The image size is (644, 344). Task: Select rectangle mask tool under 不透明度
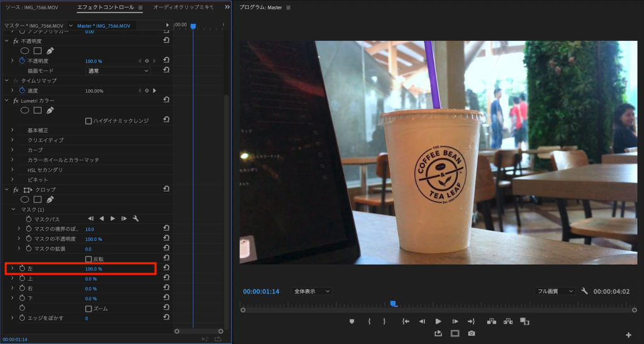tap(38, 50)
